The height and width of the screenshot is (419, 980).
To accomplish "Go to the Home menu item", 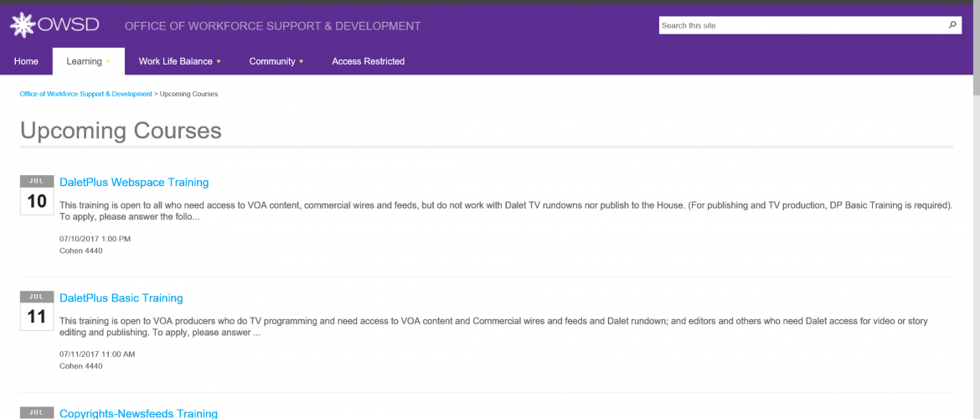I will [x=26, y=61].
